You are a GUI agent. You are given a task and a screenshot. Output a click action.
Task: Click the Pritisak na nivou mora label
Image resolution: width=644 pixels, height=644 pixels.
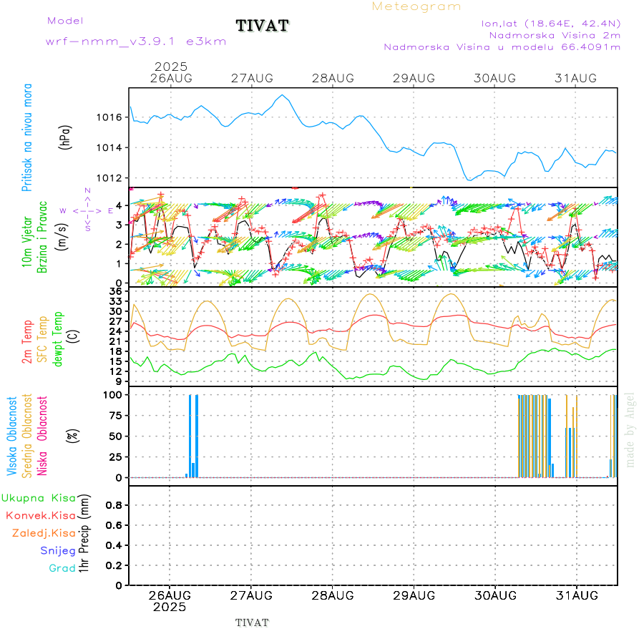(x=27, y=137)
